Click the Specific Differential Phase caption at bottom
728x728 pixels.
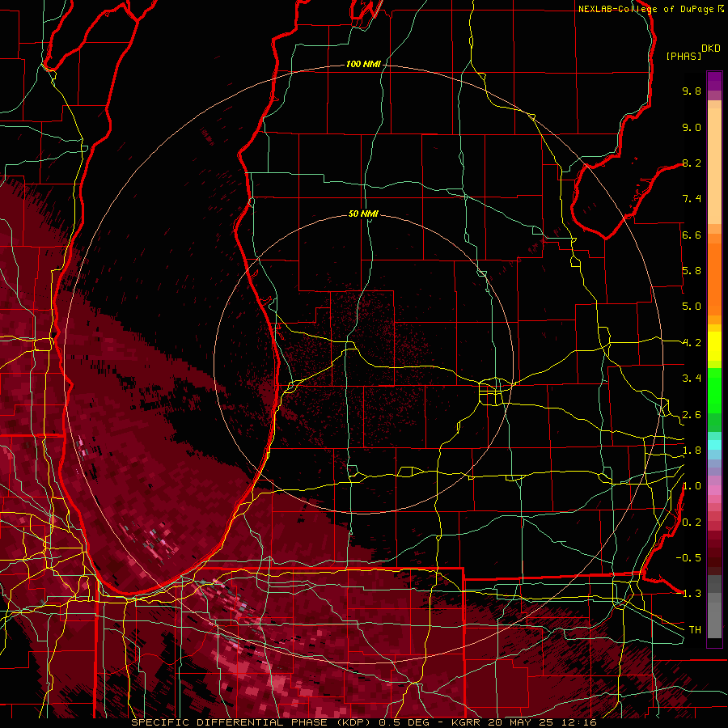[364, 722]
